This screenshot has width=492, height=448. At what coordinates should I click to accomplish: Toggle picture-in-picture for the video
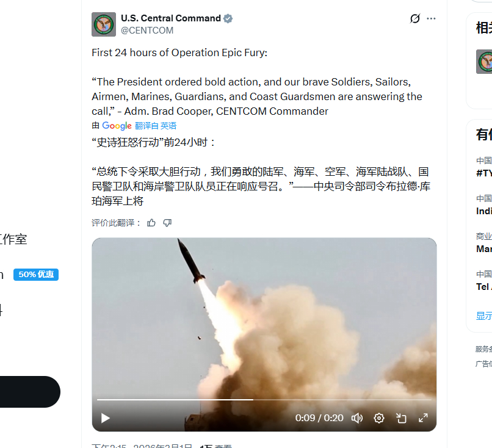pos(401,418)
